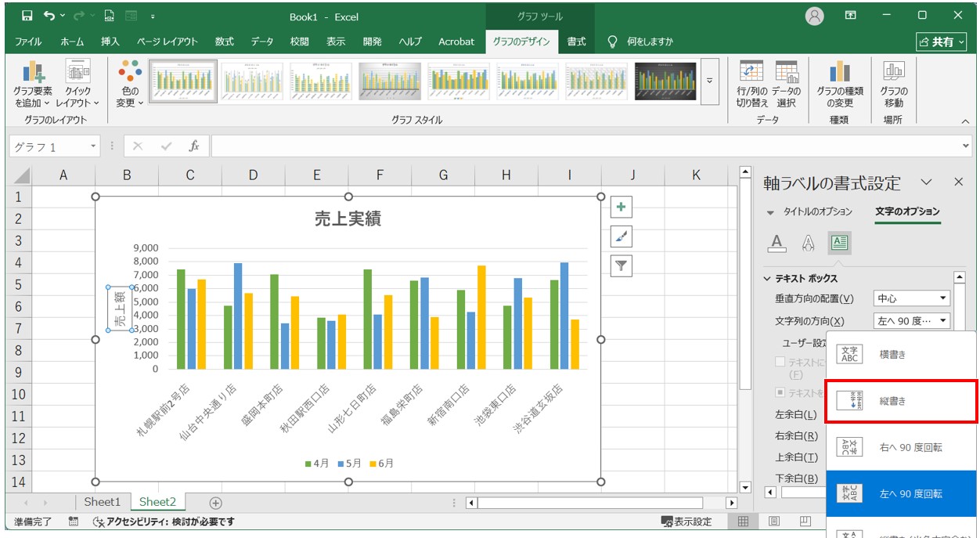The image size is (980, 538).
Task: Choose 左へ 90 度回転 option
Action: (901, 494)
